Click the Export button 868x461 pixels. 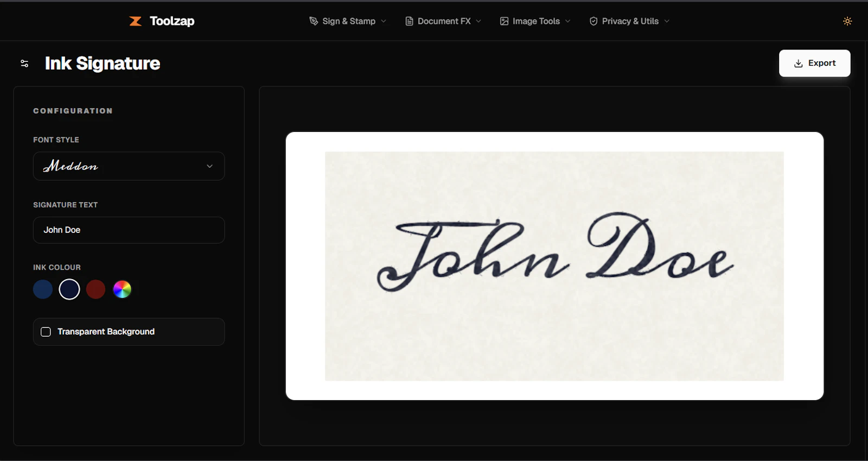pos(814,63)
